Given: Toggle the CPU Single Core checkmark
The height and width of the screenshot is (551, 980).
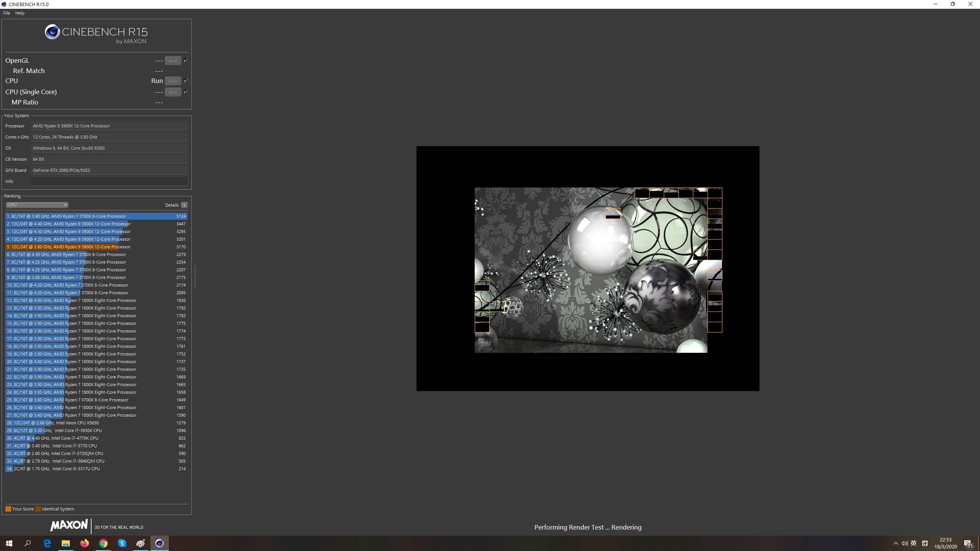Looking at the screenshot, I should tap(186, 92).
